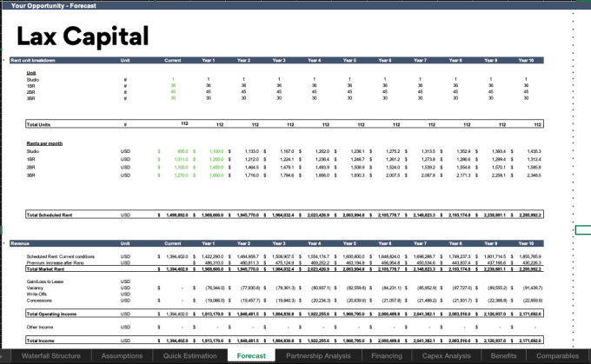Click the green-outlined active cell at right edge
This screenshot has height=364, width=591.
[x=583, y=230]
